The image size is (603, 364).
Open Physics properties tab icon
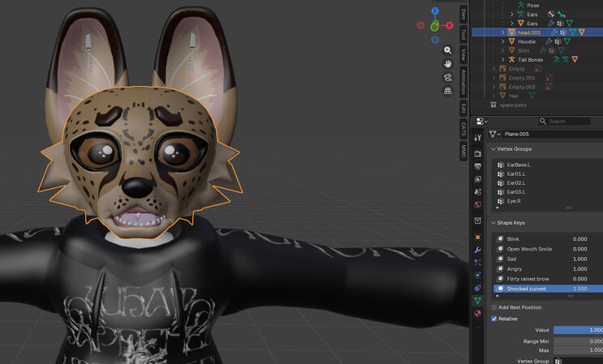click(x=478, y=276)
